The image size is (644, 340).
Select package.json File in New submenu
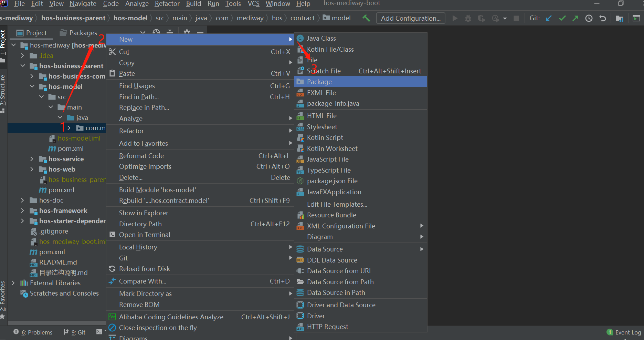(361, 181)
